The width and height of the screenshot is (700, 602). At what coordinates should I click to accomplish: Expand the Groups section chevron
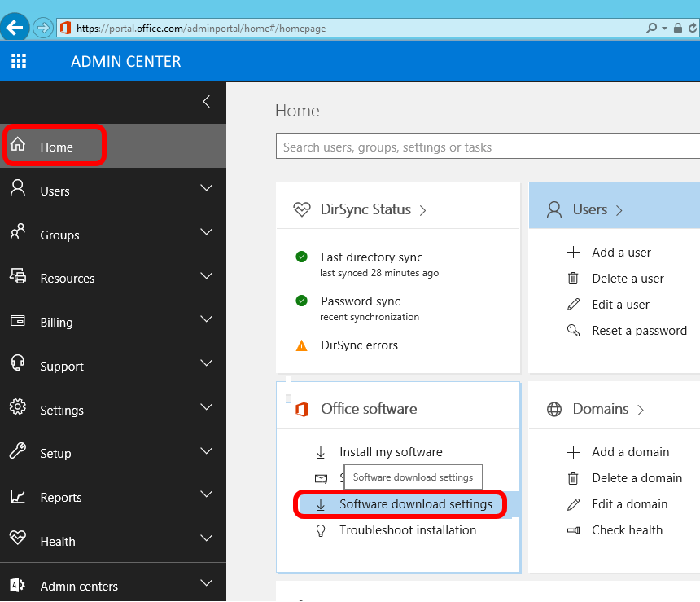coord(206,233)
